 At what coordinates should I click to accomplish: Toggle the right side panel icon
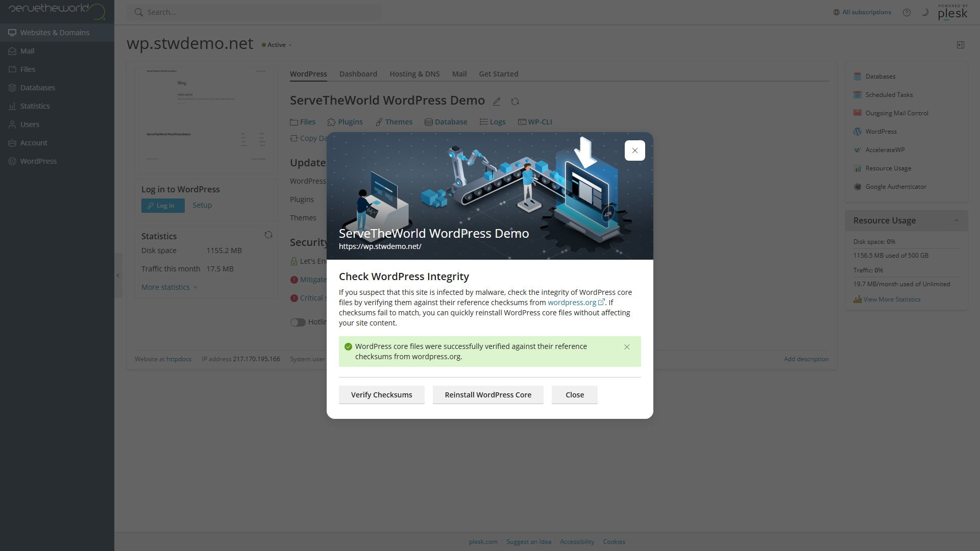click(x=961, y=45)
